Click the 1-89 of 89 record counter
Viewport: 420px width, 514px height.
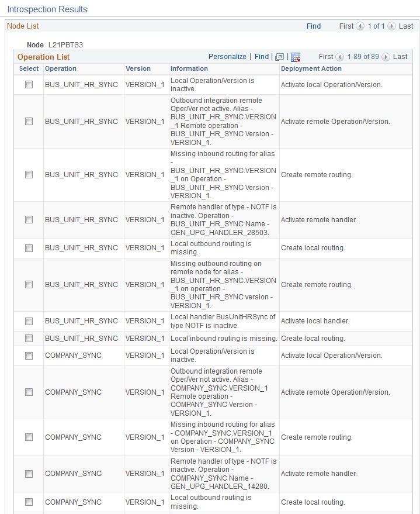pyautogui.click(x=363, y=57)
